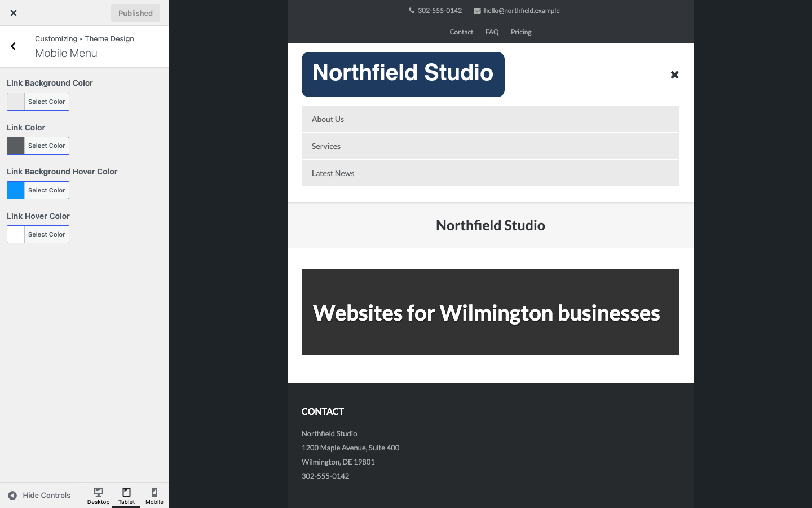This screenshot has height=508, width=812.
Task: Close the Customizer with the X icon
Action: [x=13, y=13]
